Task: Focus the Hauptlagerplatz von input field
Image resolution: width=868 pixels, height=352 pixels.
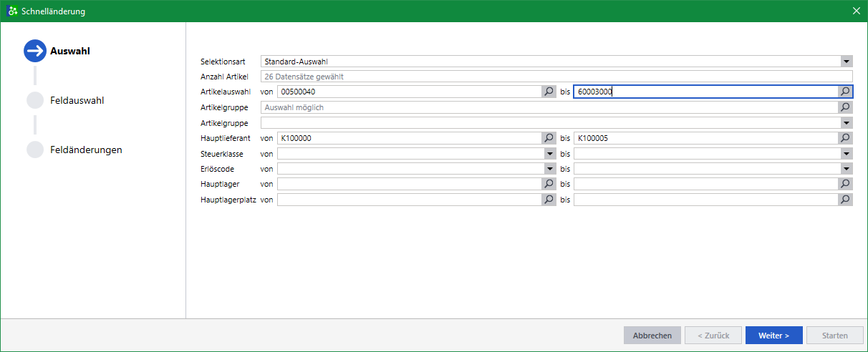Action: click(x=410, y=200)
